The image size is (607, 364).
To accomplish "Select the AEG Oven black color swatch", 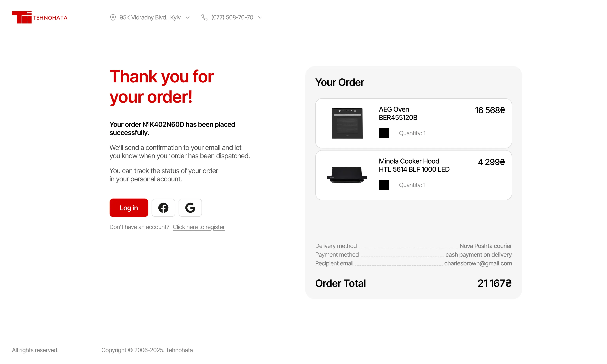I will click(x=384, y=133).
